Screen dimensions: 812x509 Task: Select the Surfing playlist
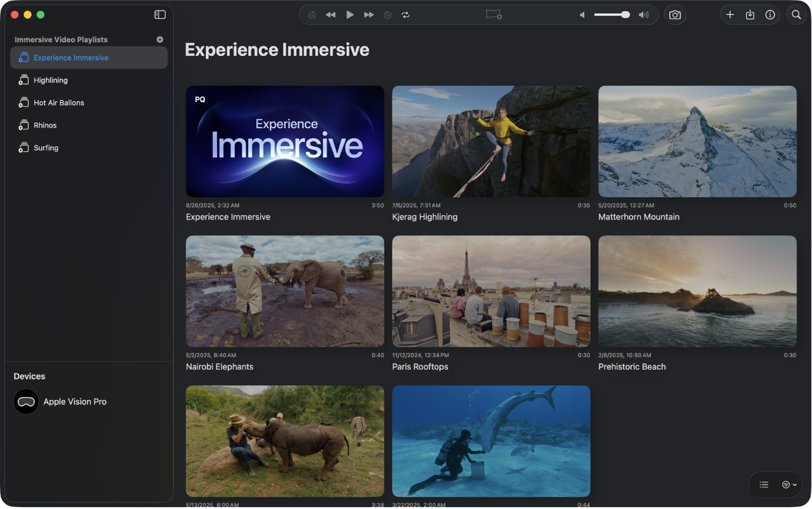pos(45,147)
